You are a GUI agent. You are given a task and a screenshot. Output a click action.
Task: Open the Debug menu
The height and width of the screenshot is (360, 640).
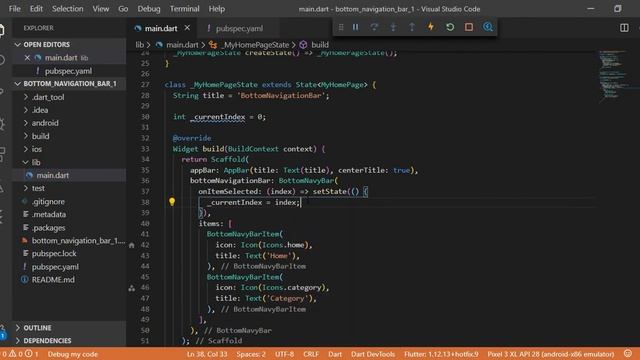click(149, 9)
